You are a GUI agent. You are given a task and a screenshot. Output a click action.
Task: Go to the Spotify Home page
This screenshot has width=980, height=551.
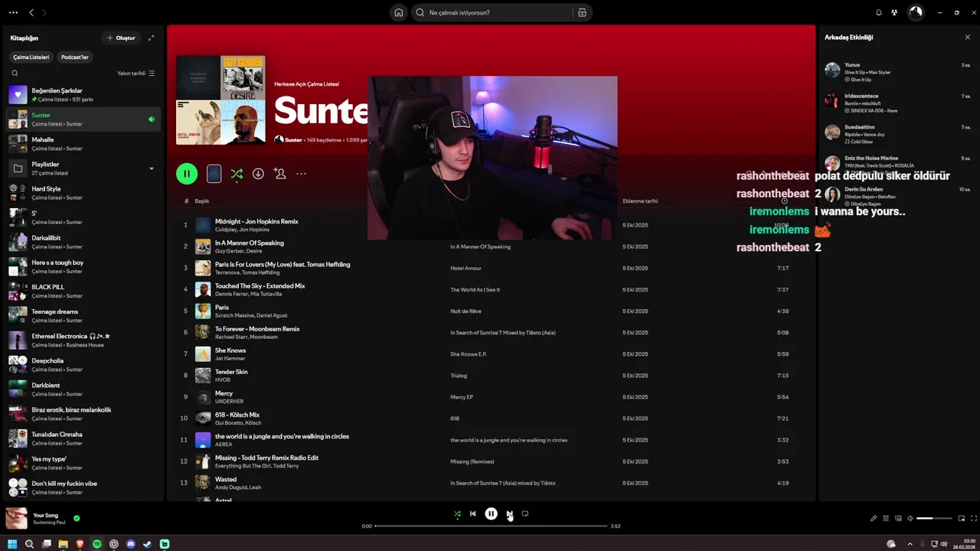(399, 12)
